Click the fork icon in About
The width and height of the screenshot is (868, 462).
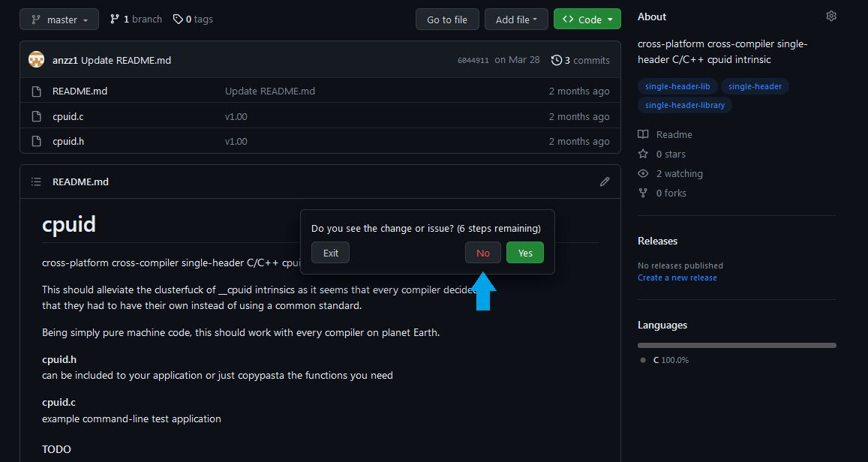643,193
